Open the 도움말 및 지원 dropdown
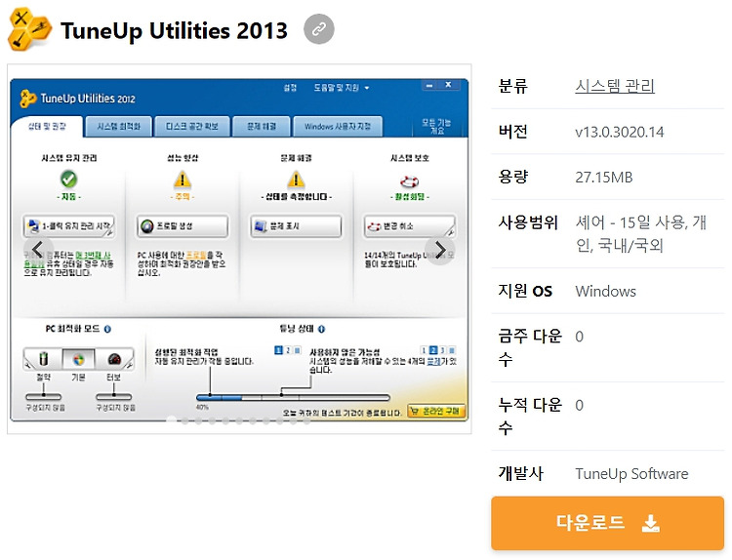This screenshot has height=560, width=732. [342, 88]
